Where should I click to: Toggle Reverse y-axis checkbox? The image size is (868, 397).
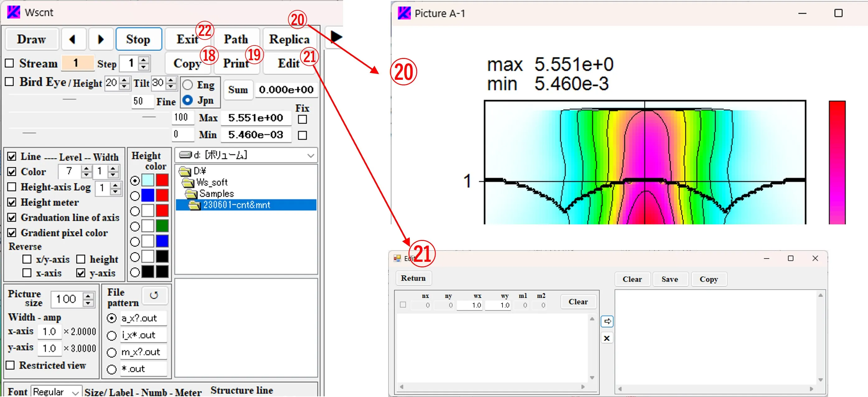click(x=81, y=273)
